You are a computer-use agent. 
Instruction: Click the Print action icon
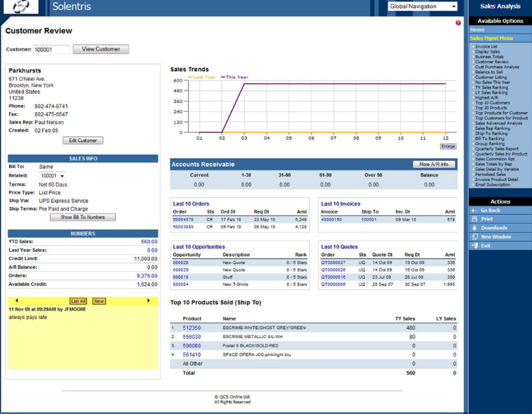click(x=474, y=219)
